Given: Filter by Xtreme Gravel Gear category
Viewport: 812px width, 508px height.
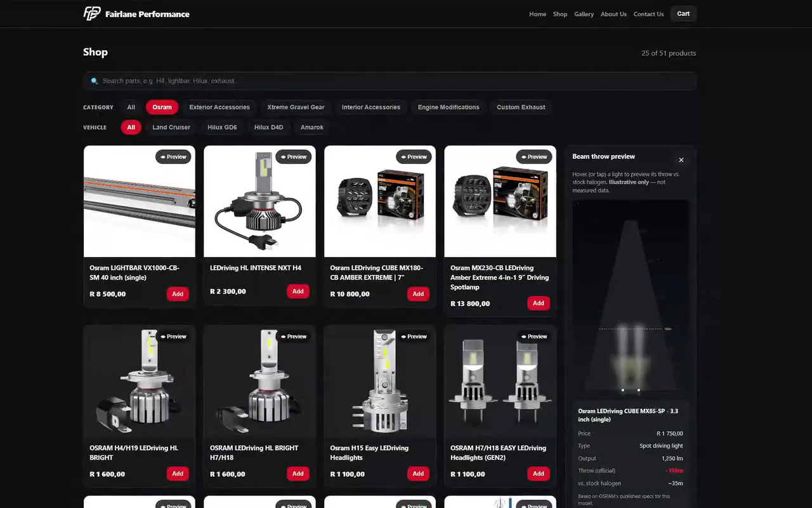Looking at the screenshot, I should point(296,107).
